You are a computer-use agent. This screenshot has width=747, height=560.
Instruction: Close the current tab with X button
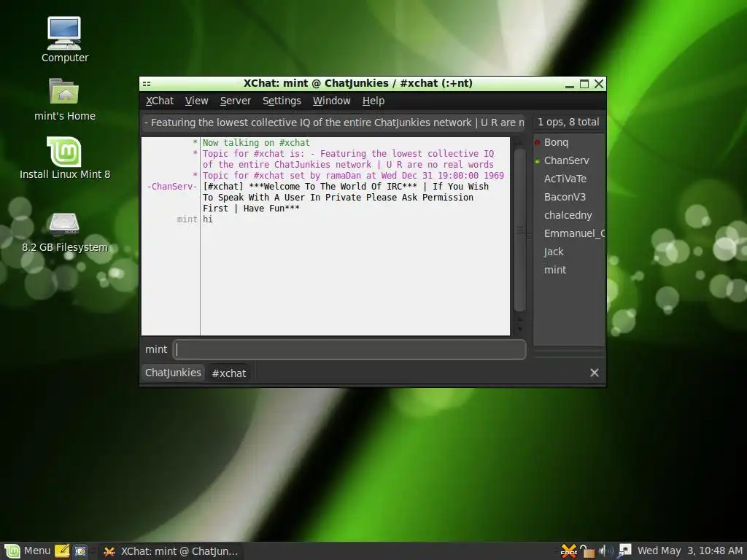coord(594,373)
